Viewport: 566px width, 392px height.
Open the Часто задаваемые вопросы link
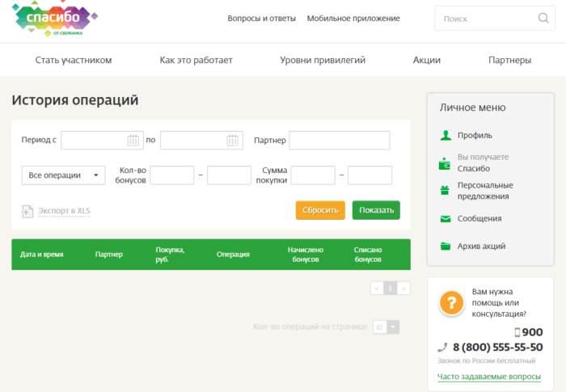(488, 377)
